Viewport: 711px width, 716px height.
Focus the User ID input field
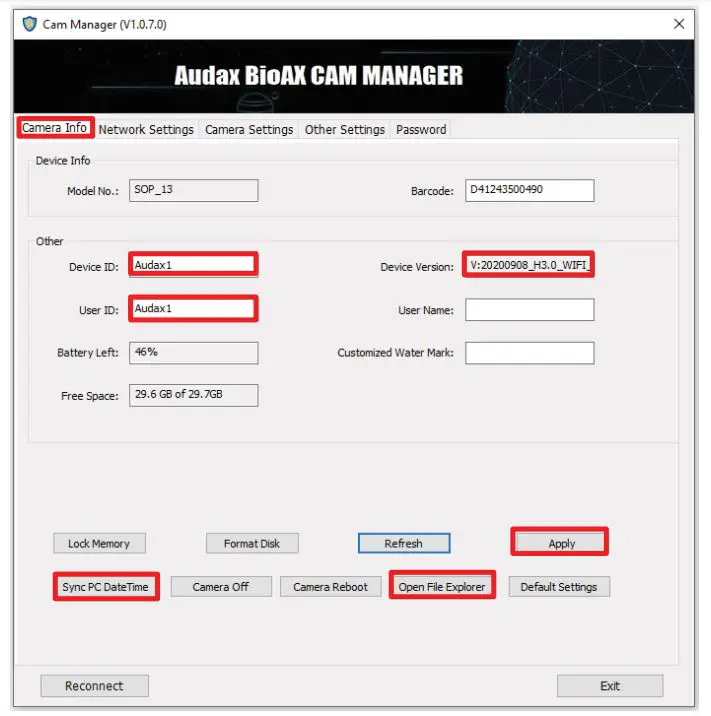coord(194,309)
